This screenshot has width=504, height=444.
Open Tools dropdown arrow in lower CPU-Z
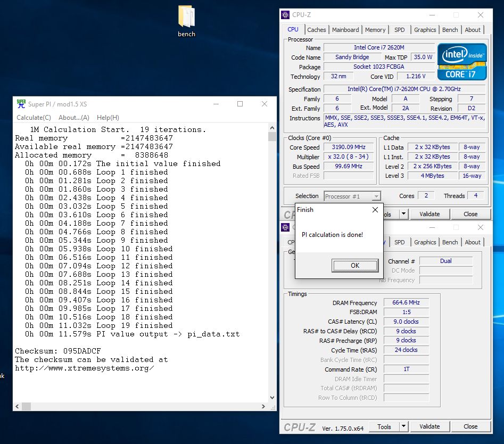pyautogui.click(x=404, y=426)
